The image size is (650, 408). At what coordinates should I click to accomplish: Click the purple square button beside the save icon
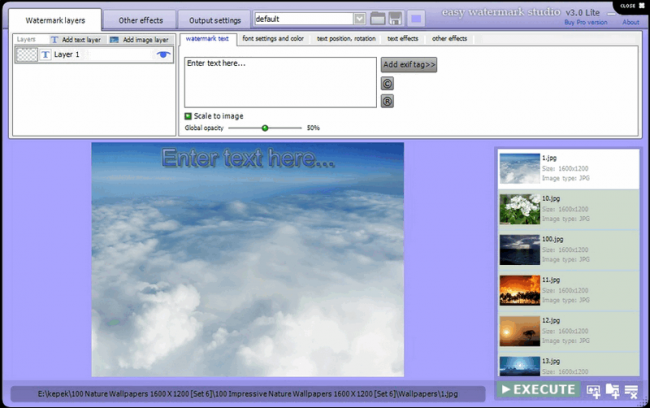416,19
